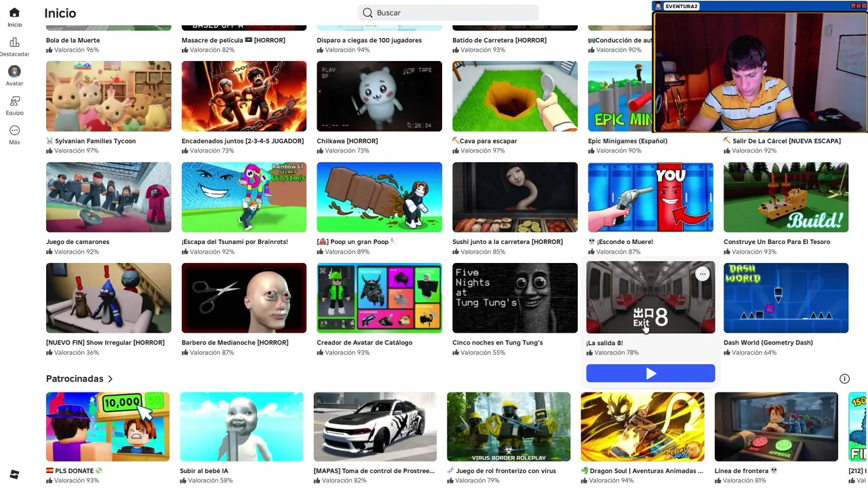Open La salida 8 game thumbnail

tap(650, 298)
